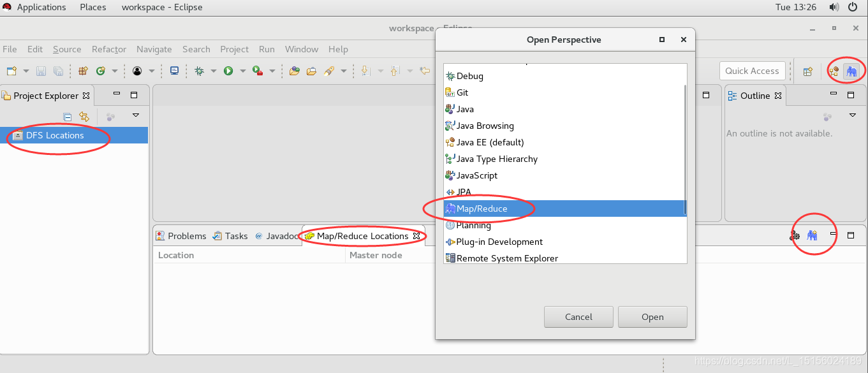Switch to the Tasks tab

[x=230, y=236]
